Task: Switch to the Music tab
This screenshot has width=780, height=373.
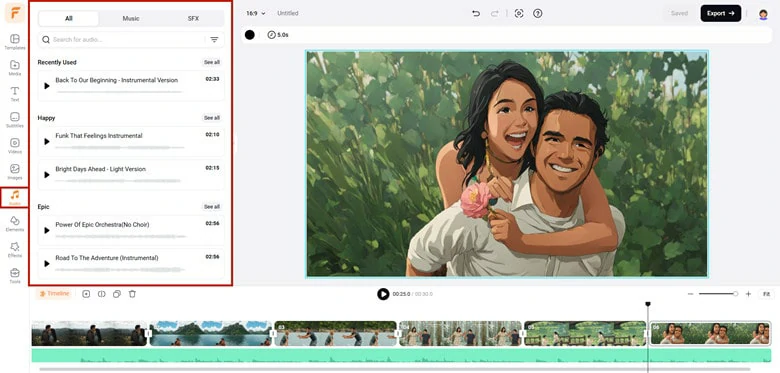Action: pos(131,18)
